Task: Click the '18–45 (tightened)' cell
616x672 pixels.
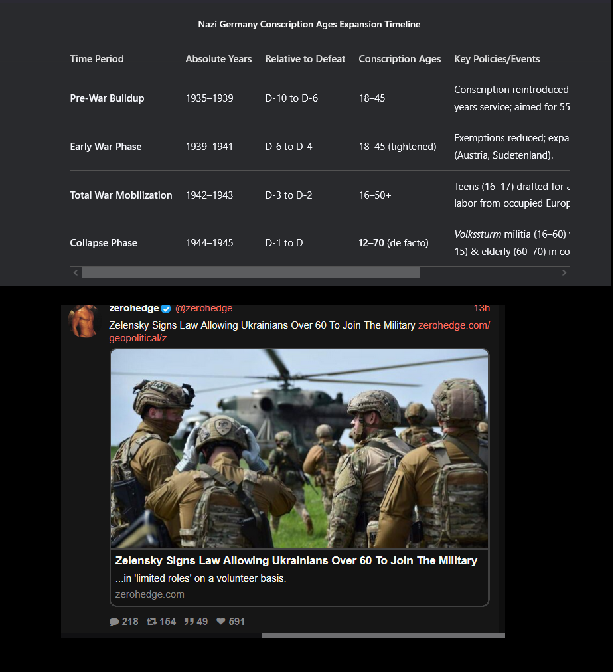Action: 398,147
